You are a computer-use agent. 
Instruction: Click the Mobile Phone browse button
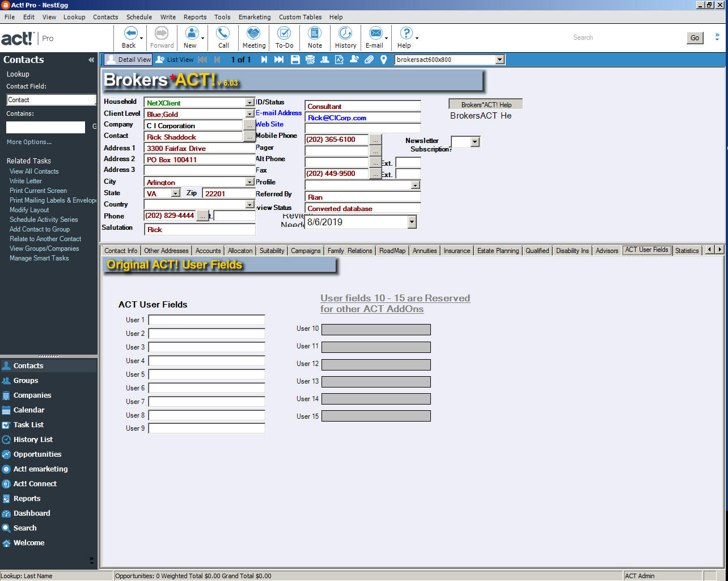tap(375, 140)
